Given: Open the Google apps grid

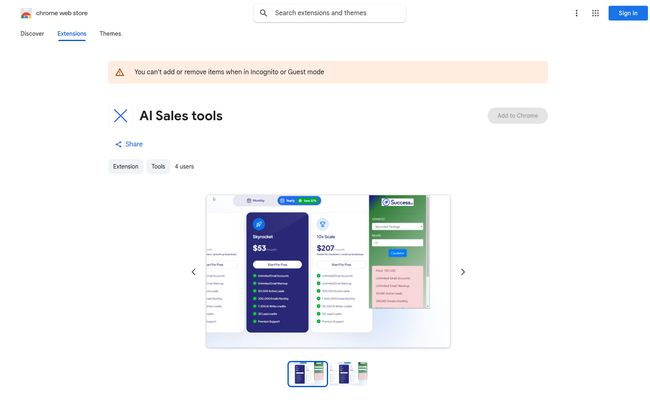Looking at the screenshot, I should [595, 13].
